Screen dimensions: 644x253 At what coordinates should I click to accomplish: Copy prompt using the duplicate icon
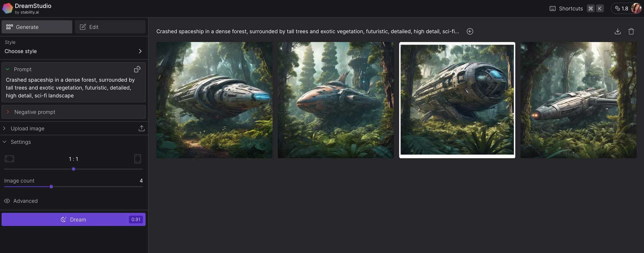coord(137,69)
